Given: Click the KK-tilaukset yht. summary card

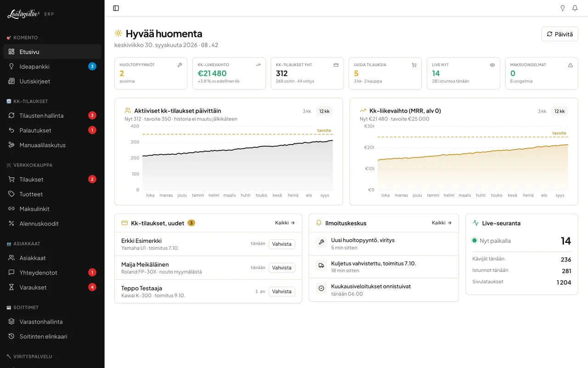Looking at the screenshot, I should (307, 73).
